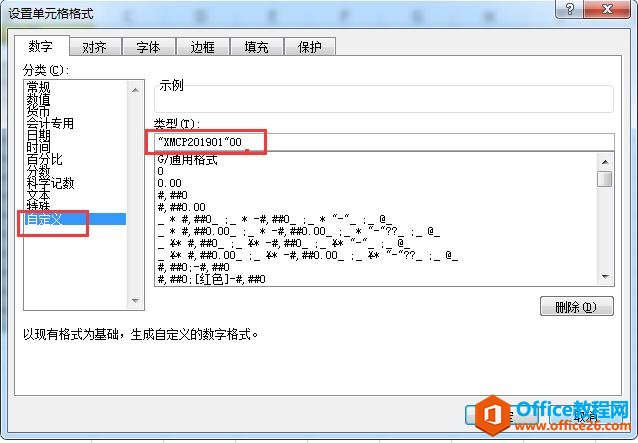
Task: Click the 类型 format code input field
Action: [384, 142]
